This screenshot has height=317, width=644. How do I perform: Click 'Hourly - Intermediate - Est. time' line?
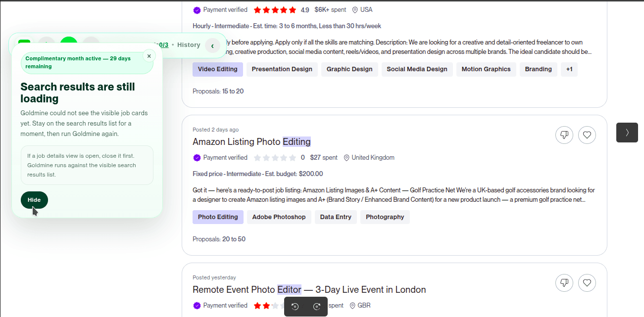(x=287, y=26)
